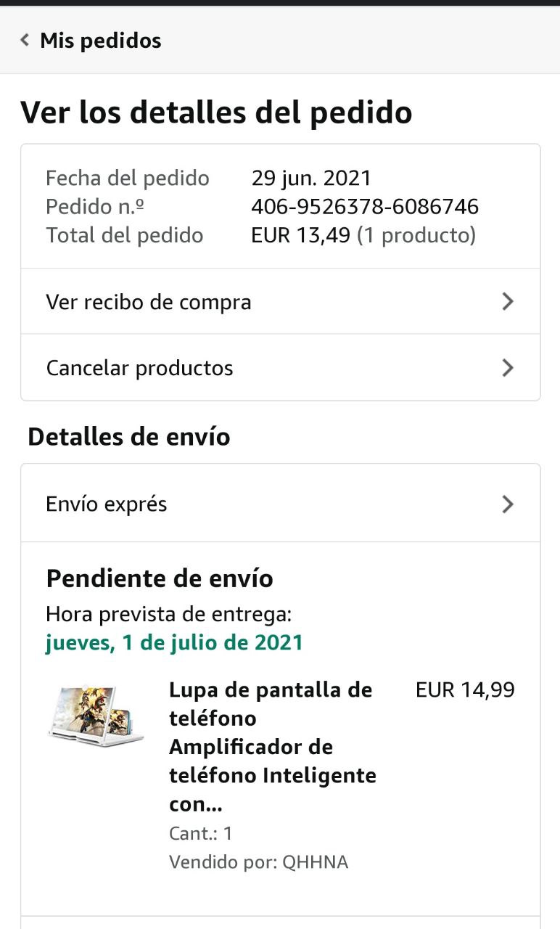This screenshot has width=560, height=929.
Task: Select the order number 406-9526378-6086746
Action: click(365, 207)
